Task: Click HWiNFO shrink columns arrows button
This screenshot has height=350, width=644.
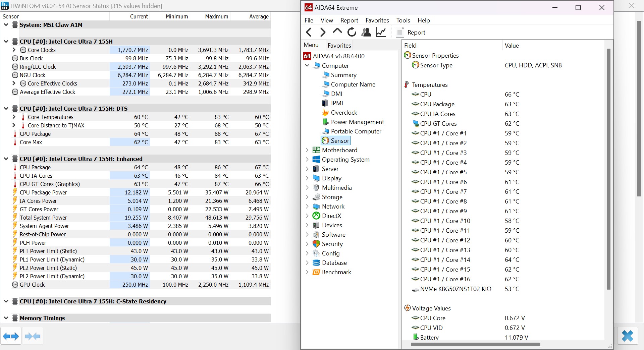Action: [x=33, y=336]
